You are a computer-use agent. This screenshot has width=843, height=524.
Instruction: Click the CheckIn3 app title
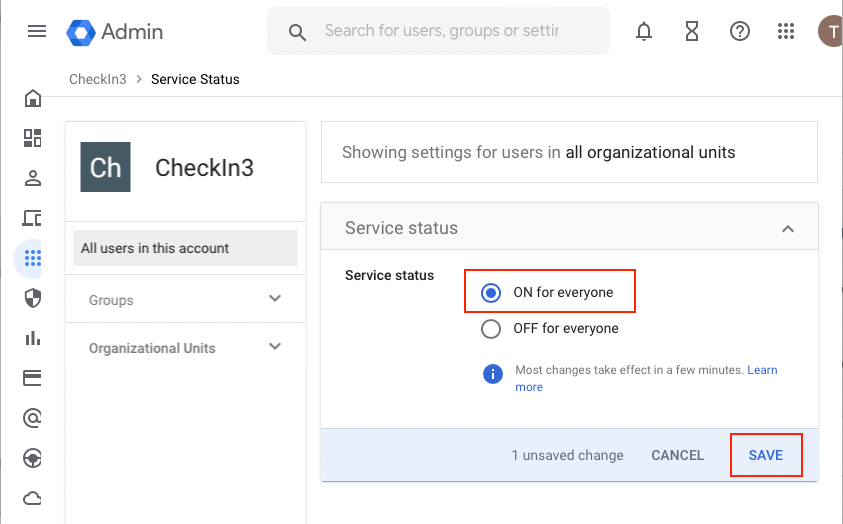coord(204,168)
